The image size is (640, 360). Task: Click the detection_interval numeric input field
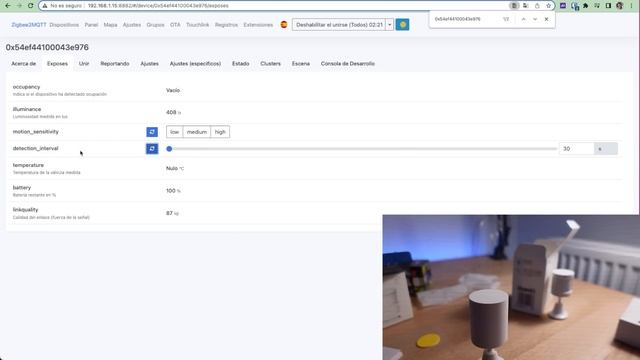[x=576, y=149]
